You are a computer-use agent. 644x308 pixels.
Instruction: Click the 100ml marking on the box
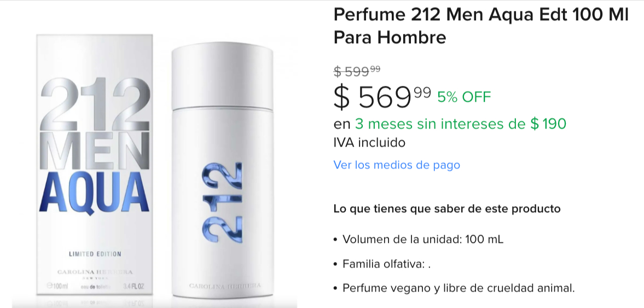(57, 286)
